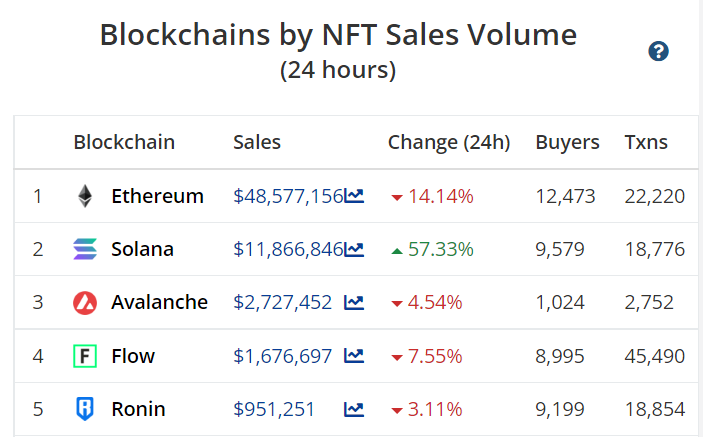Click the green Flow logo
Viewport: 703px width, 437px height.
click(85, 356)
